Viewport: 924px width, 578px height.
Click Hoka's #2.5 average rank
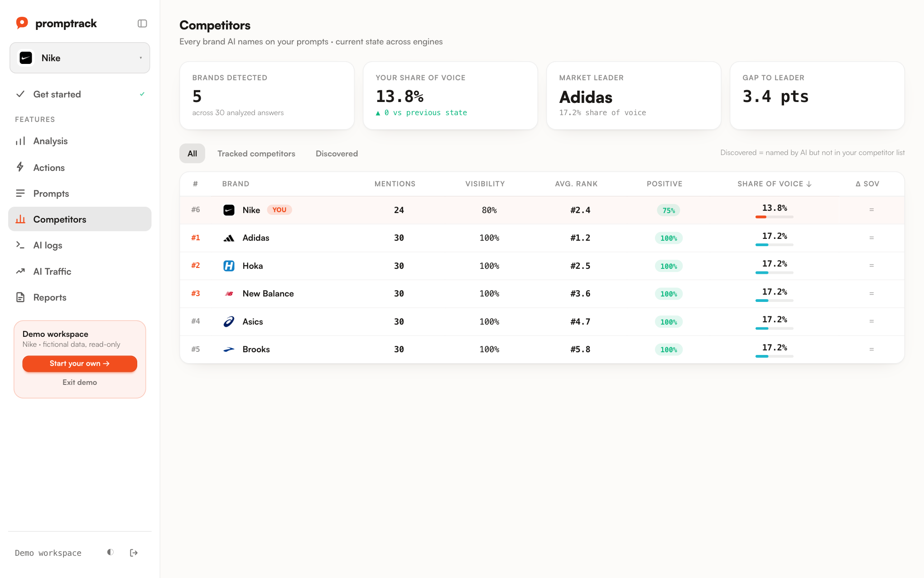(x=580, y=266)
